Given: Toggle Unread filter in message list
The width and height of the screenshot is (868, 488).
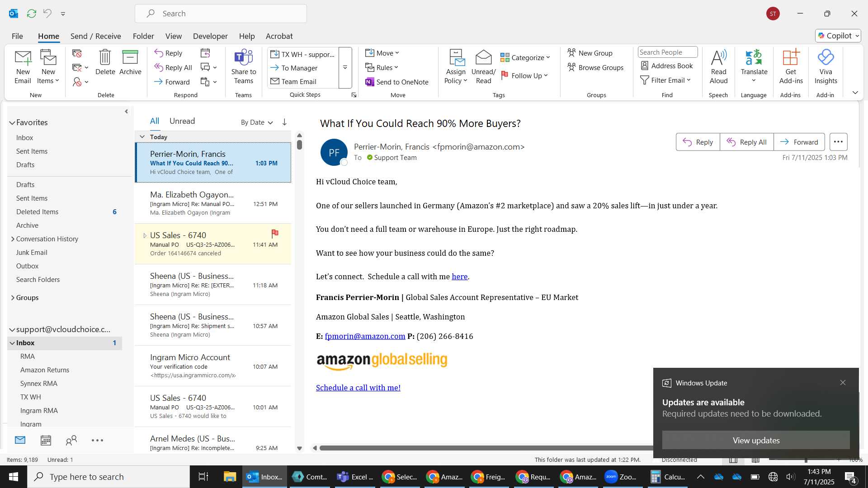Looking at the screenshot, I should (x=182, y=121).
